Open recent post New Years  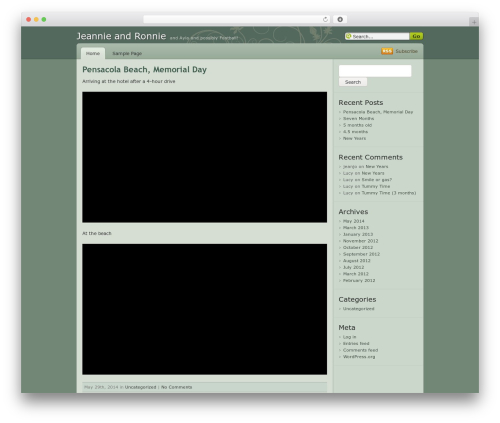coord(354,138)
